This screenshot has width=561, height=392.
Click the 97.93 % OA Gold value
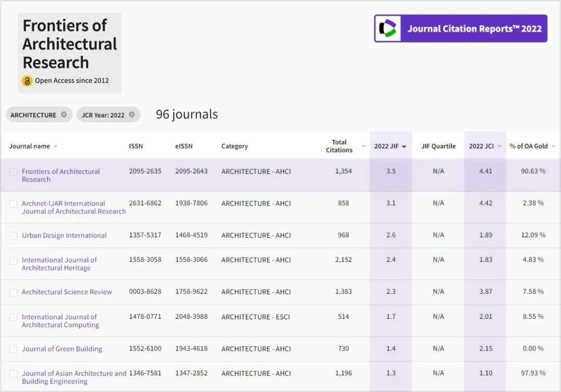pyautogui.click(x=533, y=373)
